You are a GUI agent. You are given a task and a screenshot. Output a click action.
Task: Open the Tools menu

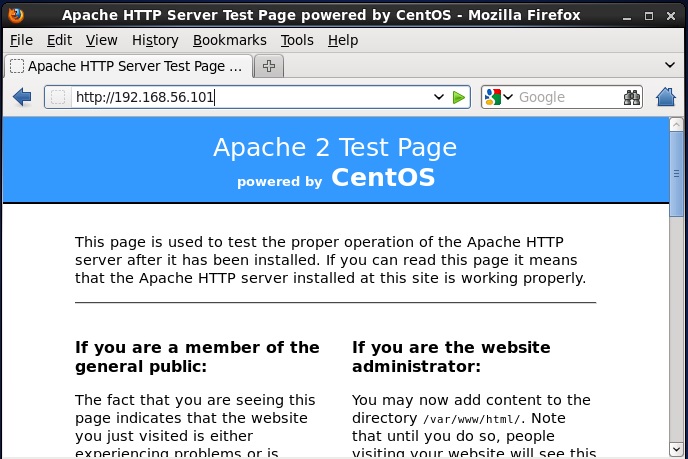[x=297, y=40]
